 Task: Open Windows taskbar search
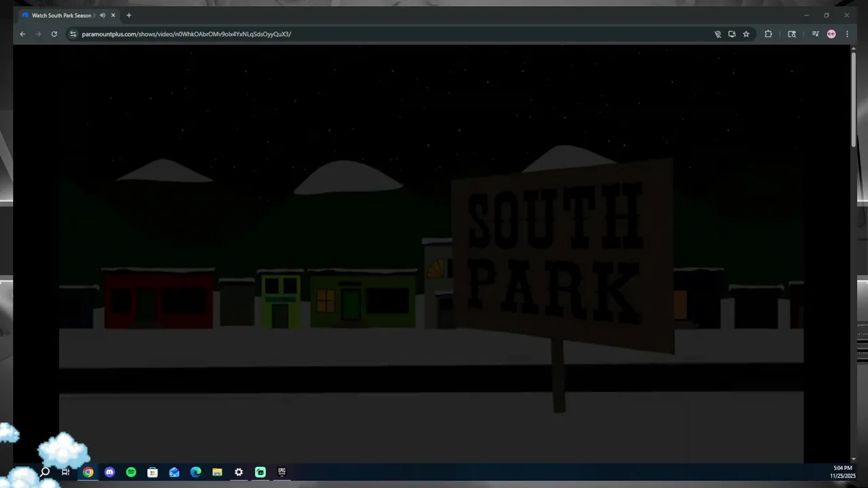coord(45,472)
